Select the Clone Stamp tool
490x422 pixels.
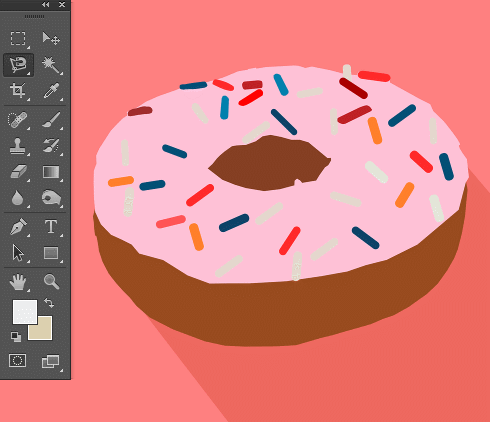click(17, 146)
